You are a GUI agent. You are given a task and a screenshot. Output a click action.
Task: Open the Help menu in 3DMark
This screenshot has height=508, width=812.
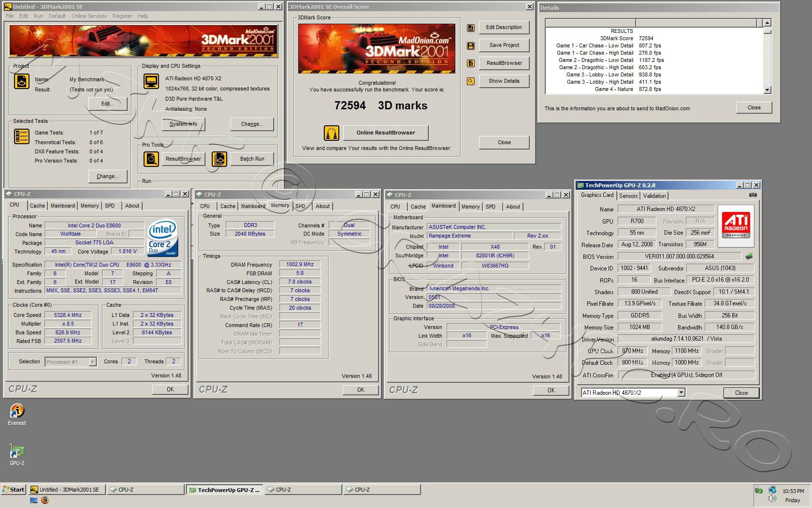point(143,16)
